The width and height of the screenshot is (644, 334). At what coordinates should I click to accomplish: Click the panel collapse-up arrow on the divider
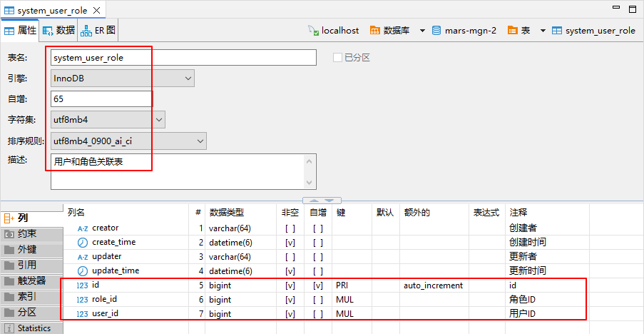tap(314, 201)
